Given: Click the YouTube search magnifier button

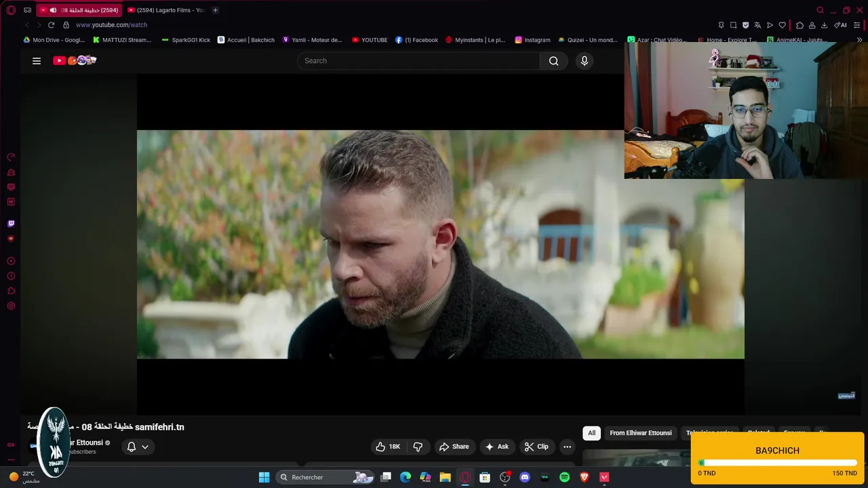Looking at the screenshot, I should pyautogui.click(x=553, y=61).
